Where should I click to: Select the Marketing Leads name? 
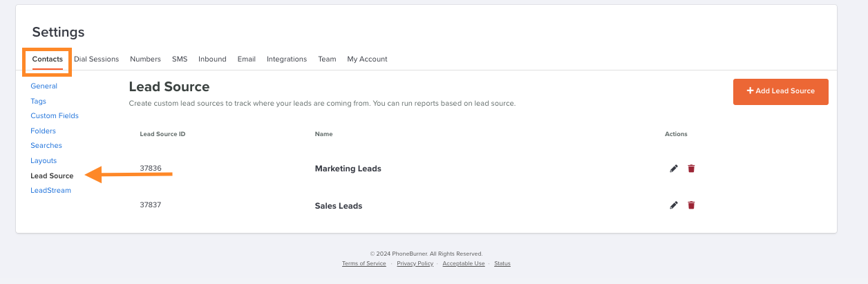(x=348, y=169)
